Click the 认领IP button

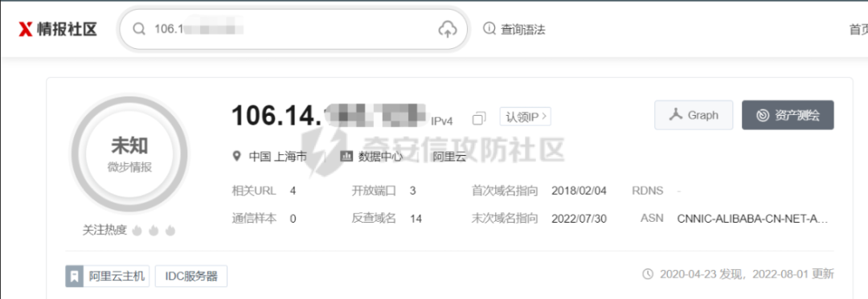click(526, 117)
